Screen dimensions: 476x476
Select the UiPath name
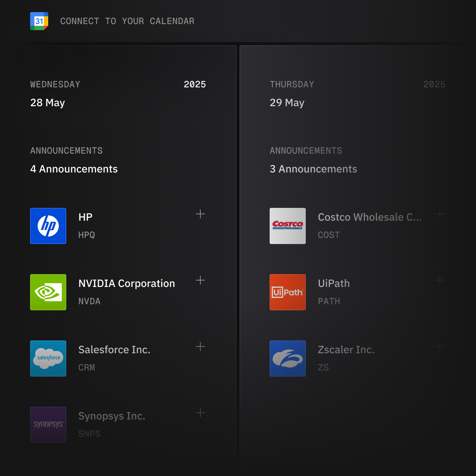[x=334, y=283]
